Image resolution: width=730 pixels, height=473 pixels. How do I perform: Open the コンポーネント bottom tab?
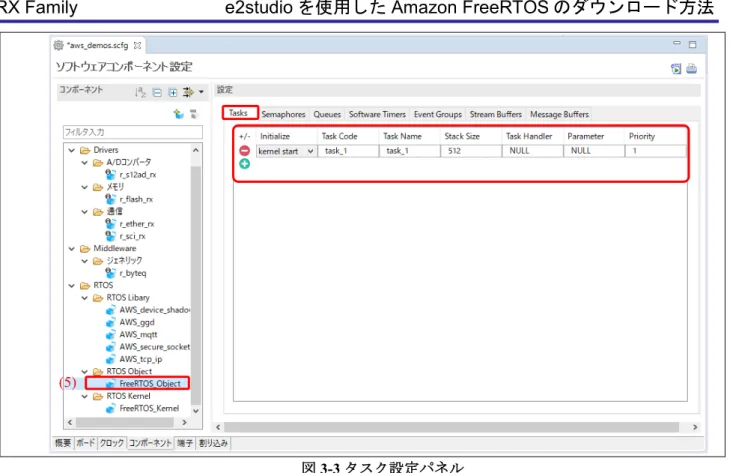pos(150,443)
